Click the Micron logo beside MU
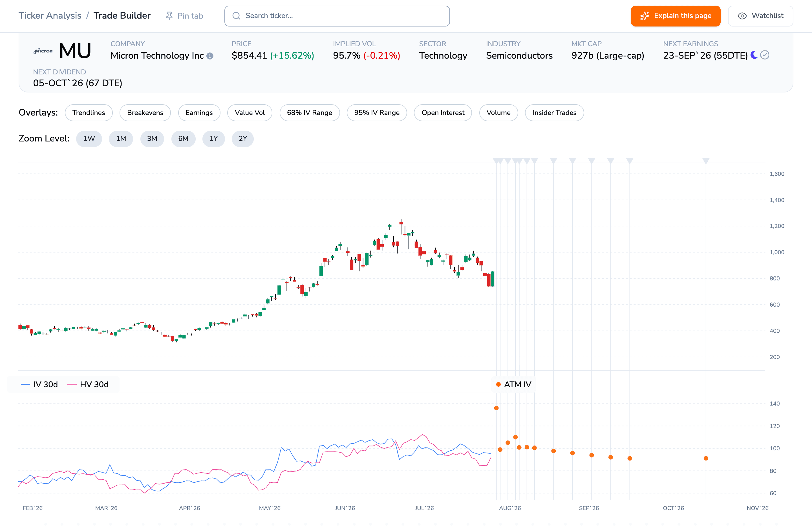The width and height of the screenshot is (812, 527). (x=43, y=51)
